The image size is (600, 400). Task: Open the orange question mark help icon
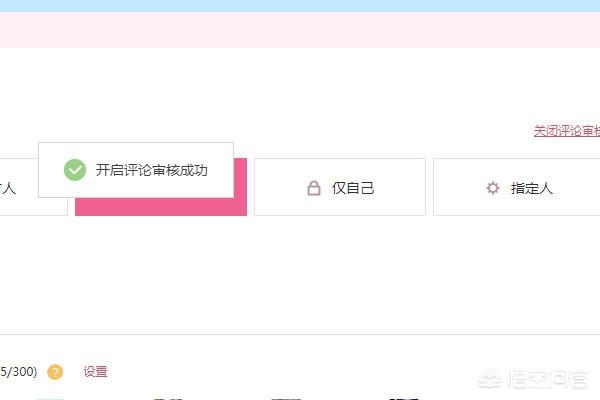coord(55,372)
